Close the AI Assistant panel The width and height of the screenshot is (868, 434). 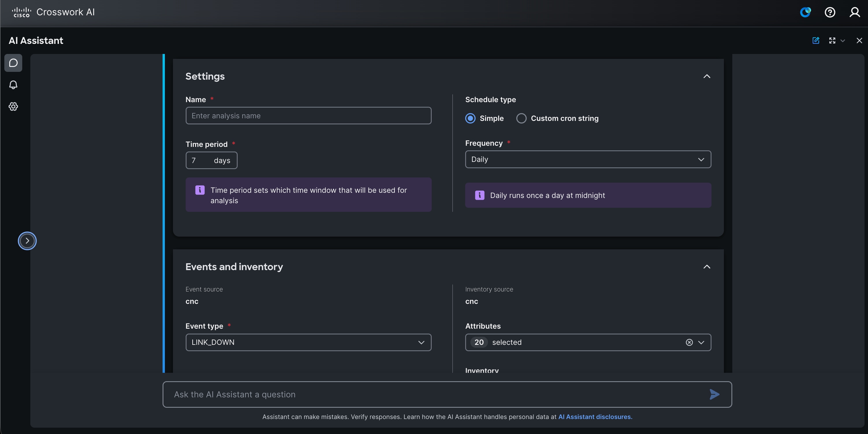click(x=859, y=40)
